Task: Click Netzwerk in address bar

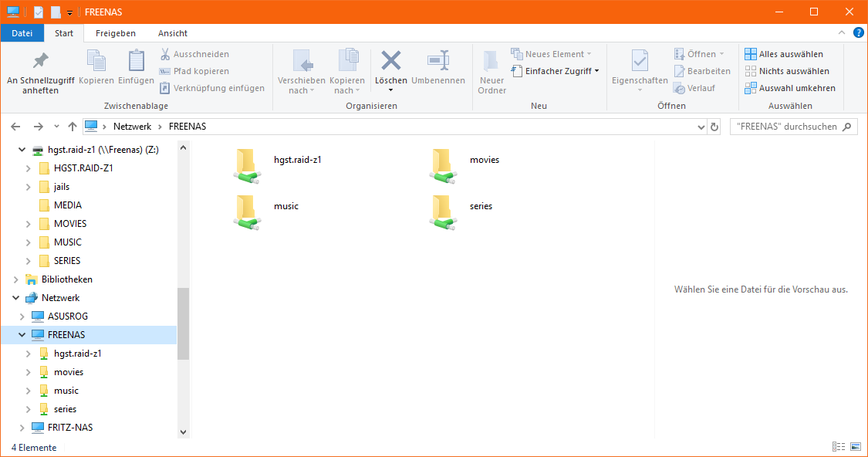Action: coord(132,127)
